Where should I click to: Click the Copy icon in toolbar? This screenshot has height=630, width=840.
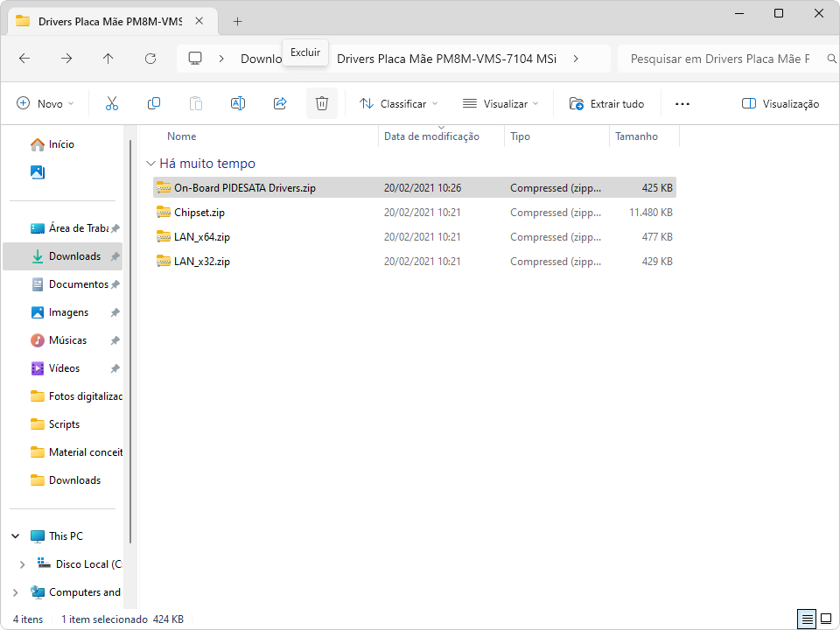[x=154, y=103]
